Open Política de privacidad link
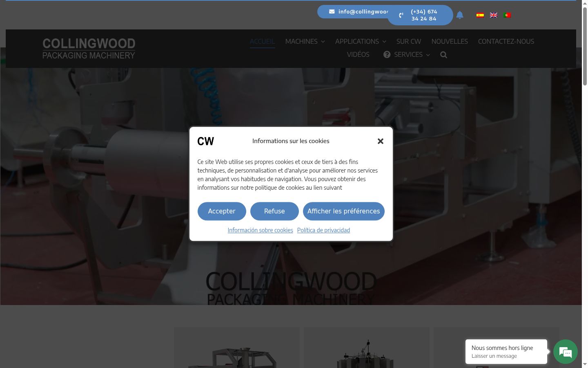 (x=323, y=230)
